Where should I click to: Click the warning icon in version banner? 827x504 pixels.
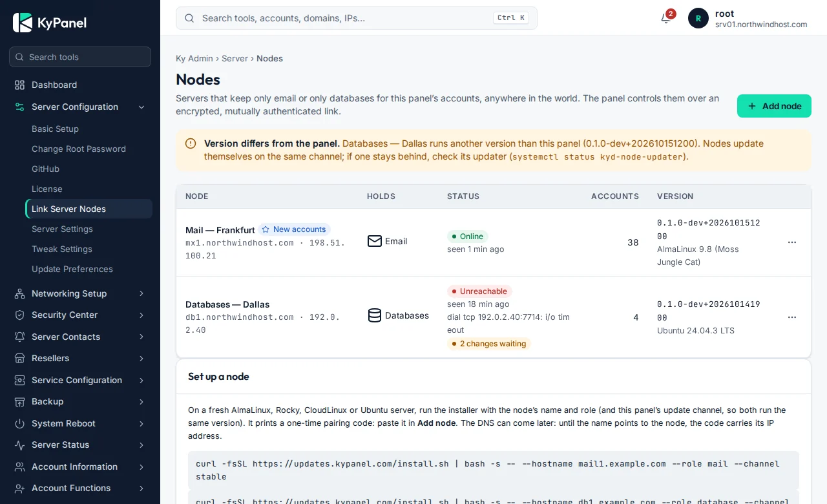(191, 143)
